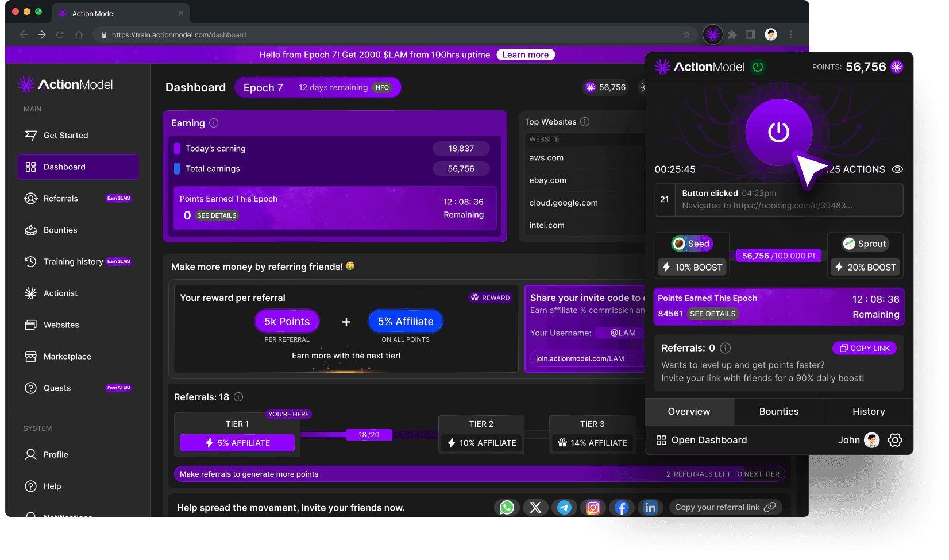
Task: Click ActionModel logo in the sidebar
Action: [65, 84]
